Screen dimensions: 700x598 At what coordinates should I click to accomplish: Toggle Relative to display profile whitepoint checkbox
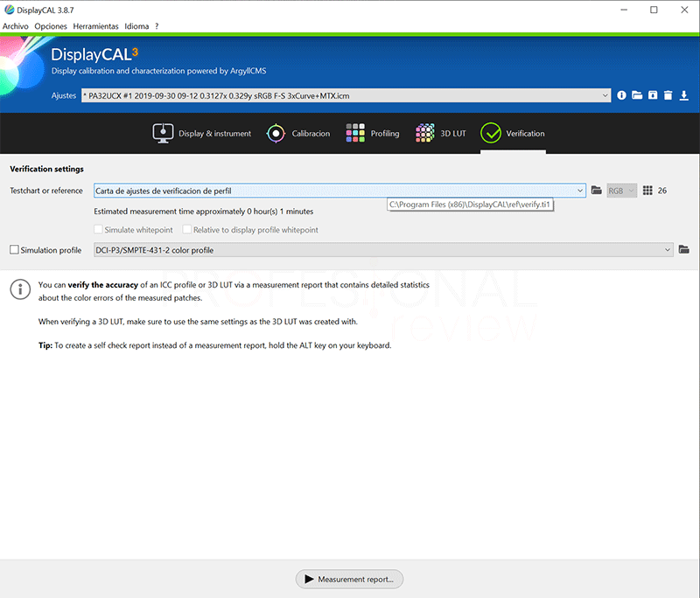coord(187,229)
